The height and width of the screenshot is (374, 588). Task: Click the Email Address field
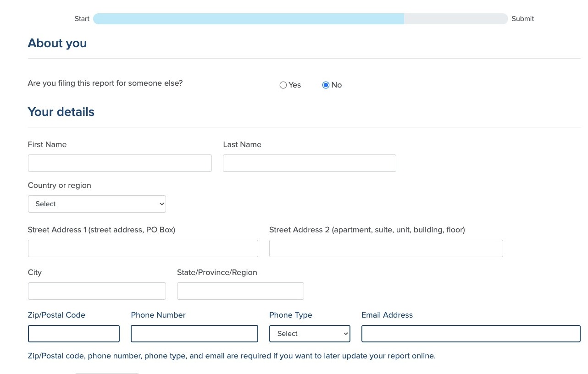(x=471, y=334)
